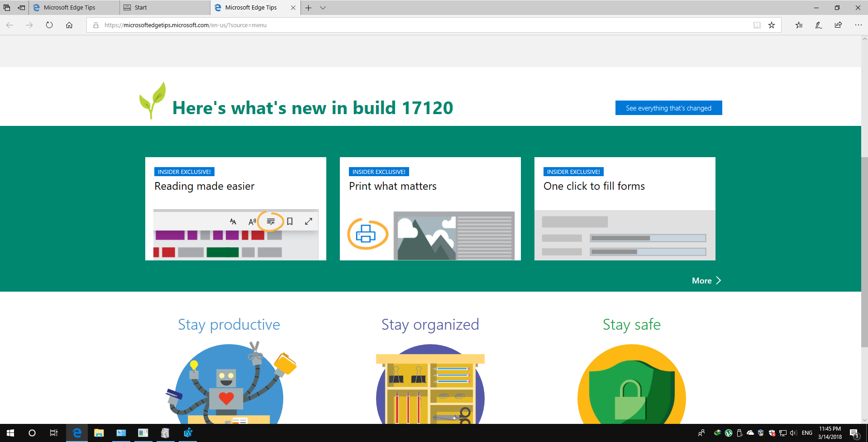Open the window-with-panel taskbar app
868x442 pixels.
click(143, 433)
